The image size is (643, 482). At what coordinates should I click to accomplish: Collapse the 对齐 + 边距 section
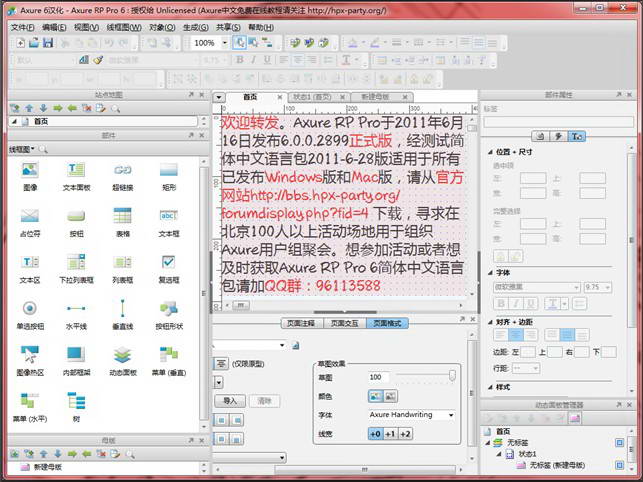(x=490, y=322)
